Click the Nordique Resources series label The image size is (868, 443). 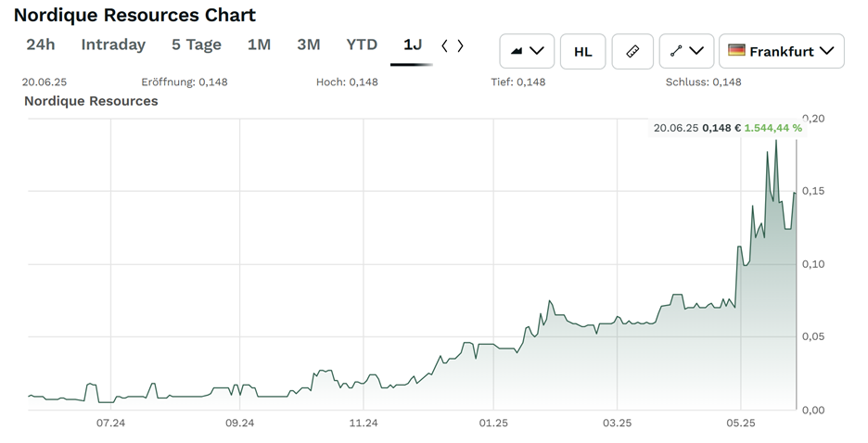91,101
